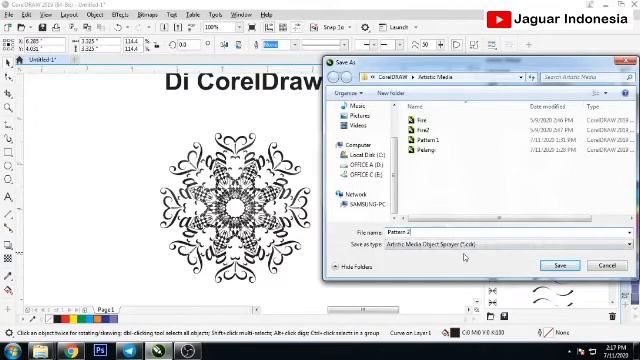Viewport: 640px width, 360px height.
Task: Click the Search Artistic Media field
Action: pos(587,77)
